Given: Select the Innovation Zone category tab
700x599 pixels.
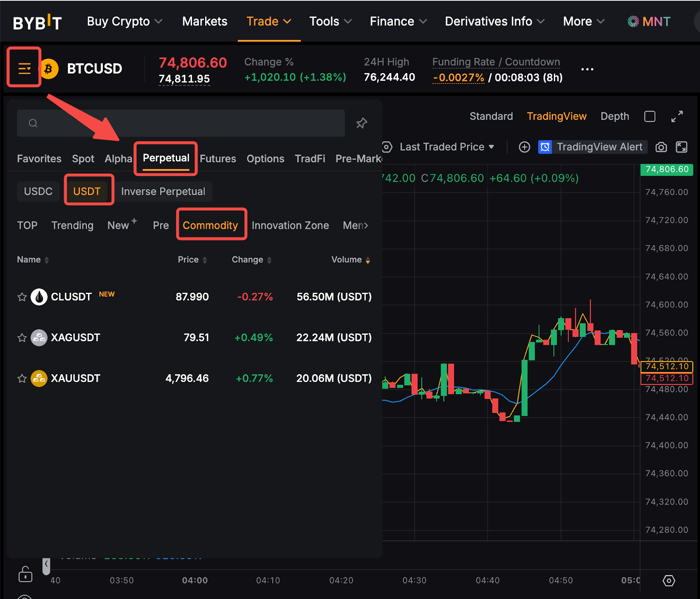Looking at the screenshot, I should pos(290,225).
